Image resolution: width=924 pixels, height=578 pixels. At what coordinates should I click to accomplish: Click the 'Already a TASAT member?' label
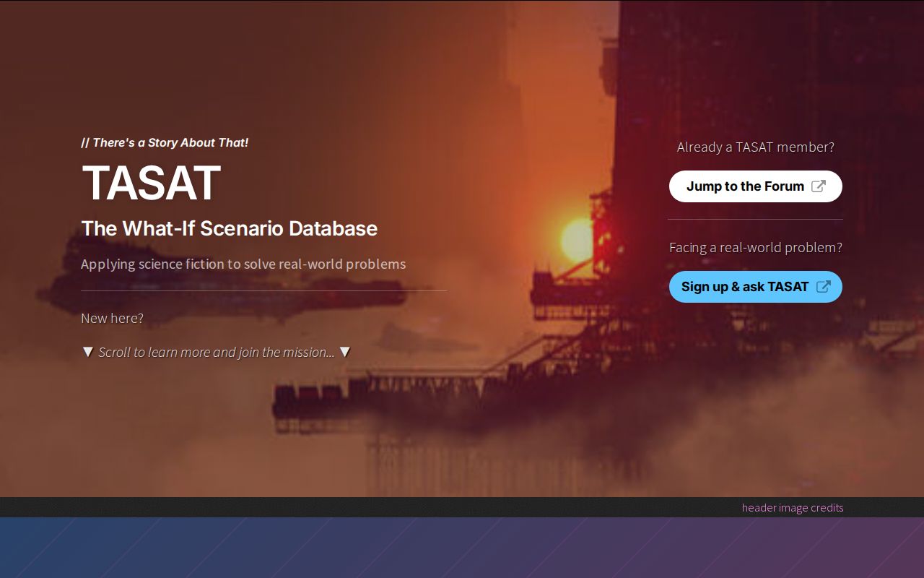tap(755, 147)
